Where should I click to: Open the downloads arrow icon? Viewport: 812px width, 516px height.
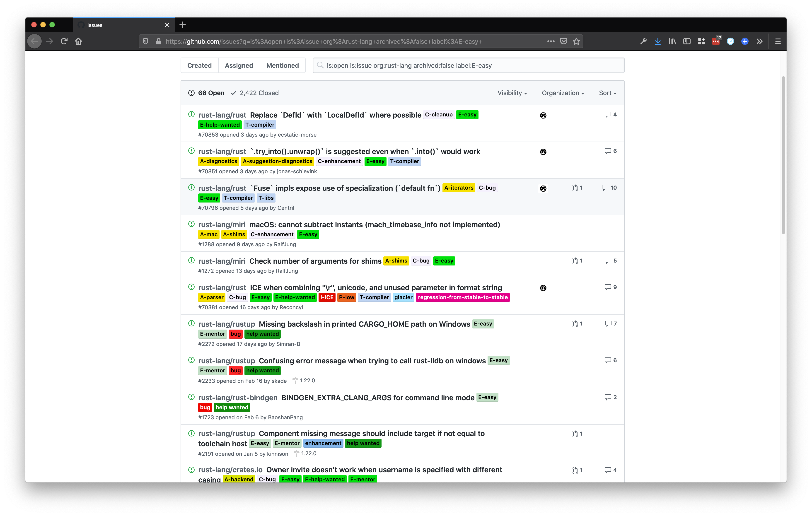click(657, 41)
